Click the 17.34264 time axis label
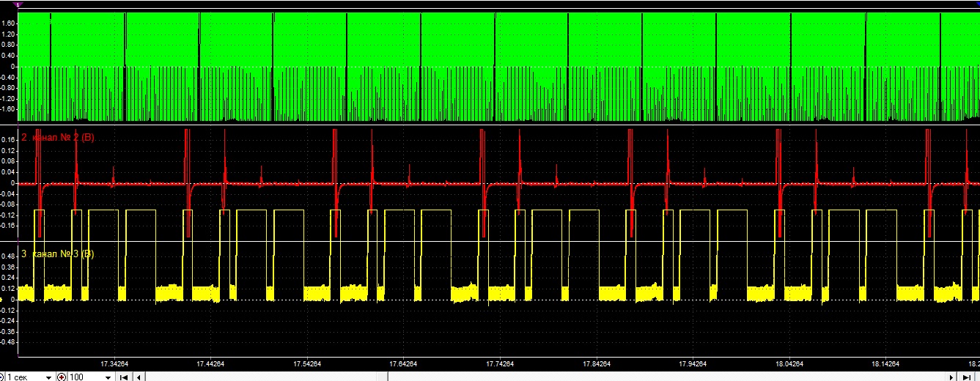Viewport: 980px width, 381px height. click(115, 363)
